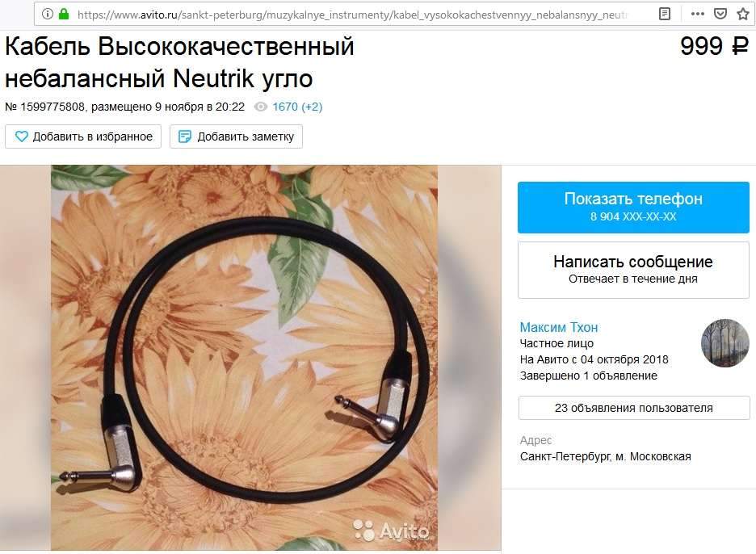View 23 объявления пользователя

click(x=633, y=408)
